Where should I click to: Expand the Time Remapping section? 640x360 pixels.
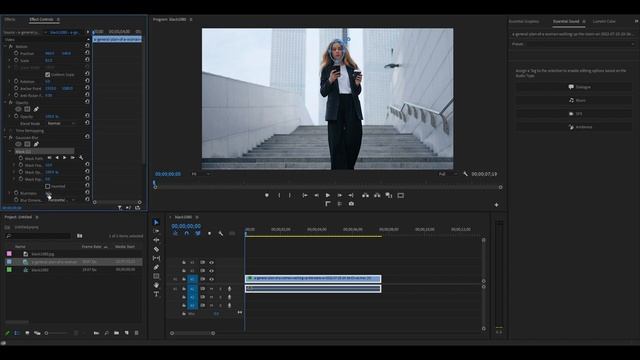point(5,131)
